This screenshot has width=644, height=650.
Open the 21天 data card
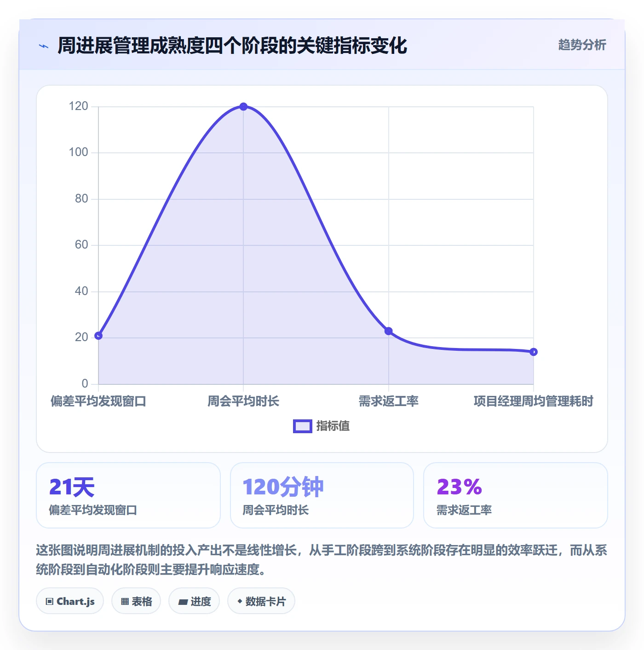click(128, 495)
